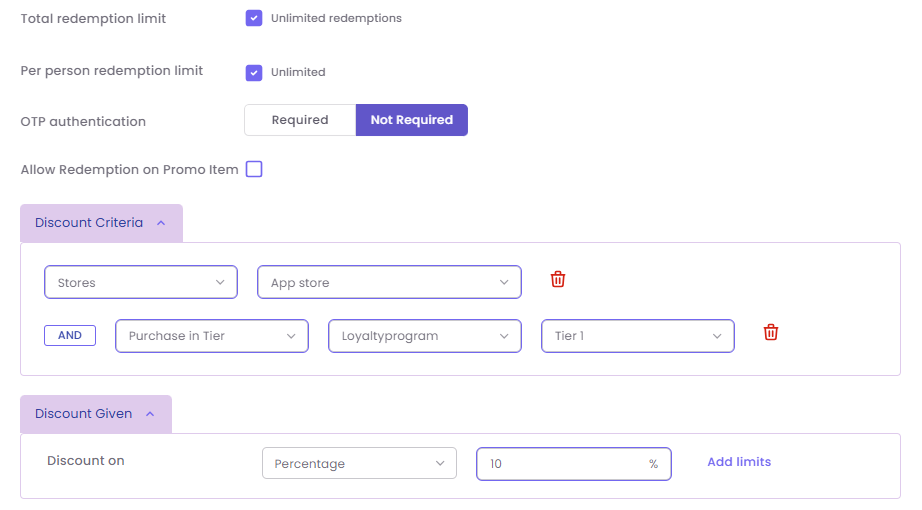Delete the Stores criteria row
922x510 pixels.
(558, 280)
